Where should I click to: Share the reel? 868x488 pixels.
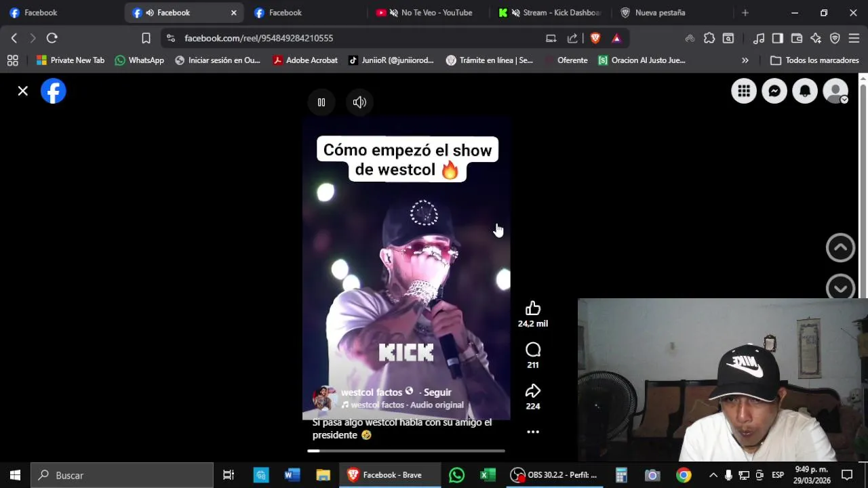coord(533,391)
